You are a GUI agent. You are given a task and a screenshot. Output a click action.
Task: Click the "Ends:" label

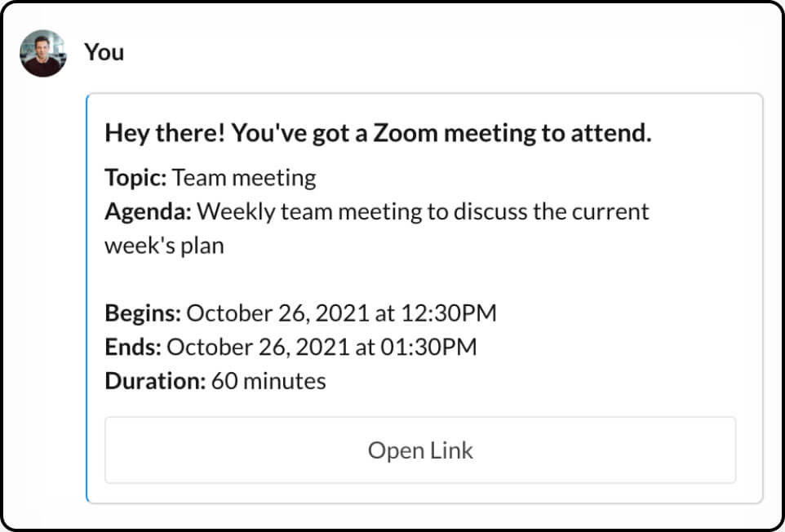133,347
